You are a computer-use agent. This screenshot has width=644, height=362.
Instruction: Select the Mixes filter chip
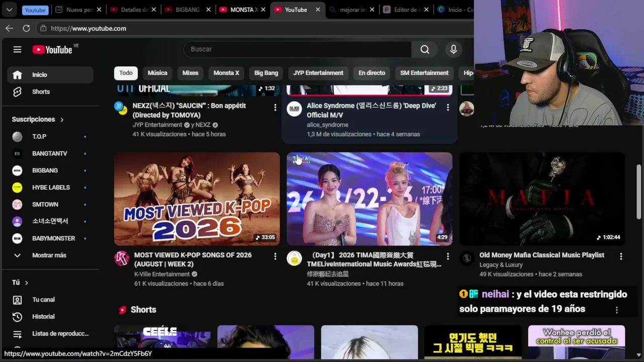190,73
